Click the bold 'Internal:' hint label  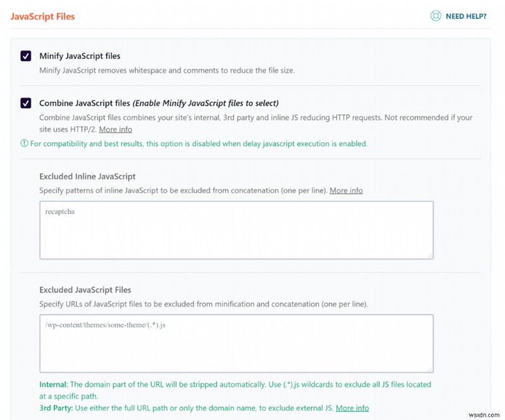coord(54,384)
